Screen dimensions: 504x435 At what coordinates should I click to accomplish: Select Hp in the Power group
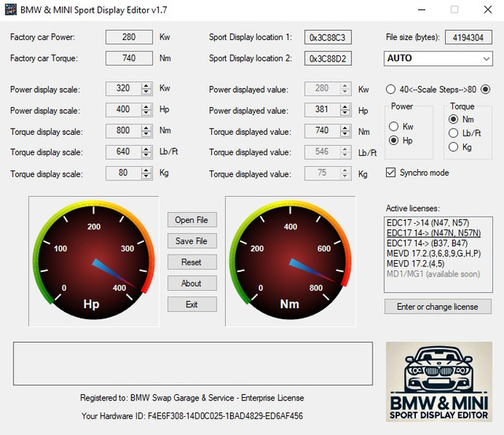tap(394, 140)
